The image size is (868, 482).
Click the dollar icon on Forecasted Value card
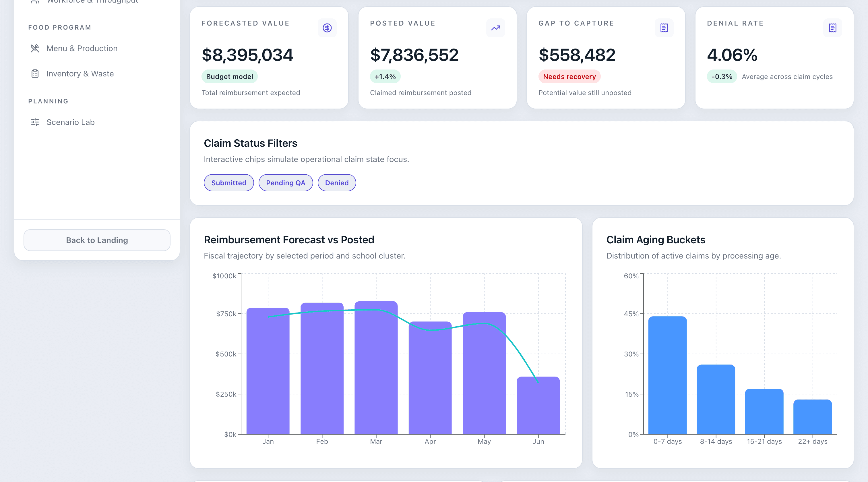tap(327, 28)
